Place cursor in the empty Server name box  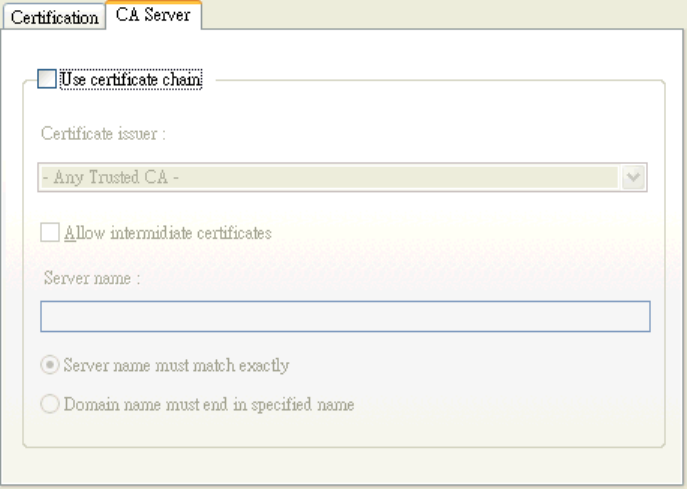(345, 316)
